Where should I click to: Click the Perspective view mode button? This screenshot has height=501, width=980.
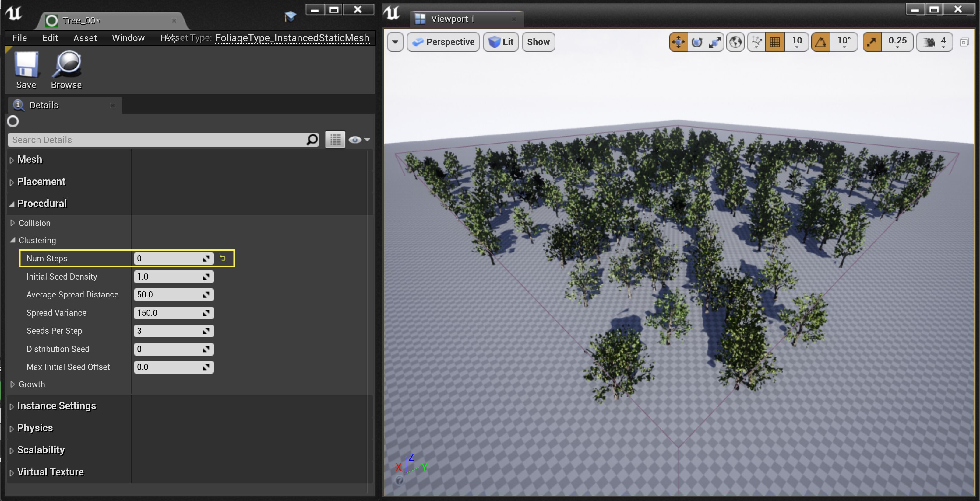pyautogui.click(x=443, y=42)
